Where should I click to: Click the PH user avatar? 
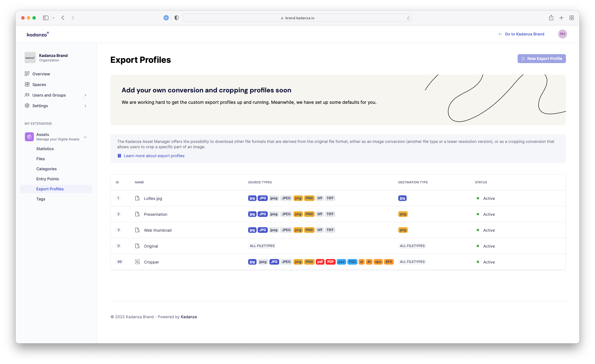click(x=562, y=34)
